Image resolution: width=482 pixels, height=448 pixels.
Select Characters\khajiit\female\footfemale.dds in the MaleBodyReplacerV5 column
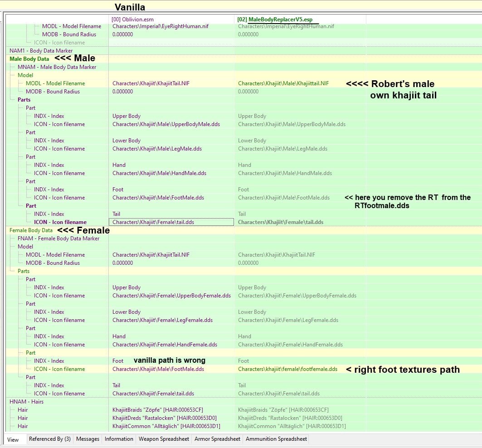pyautogui.click(x=287, y=369)
